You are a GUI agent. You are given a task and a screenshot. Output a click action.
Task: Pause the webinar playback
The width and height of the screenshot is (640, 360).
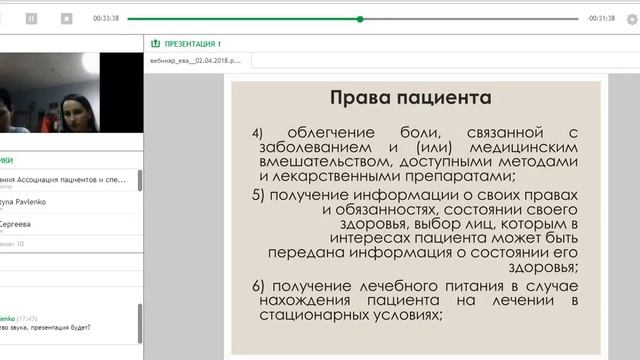pyautogui.click(x=31, y=18)
